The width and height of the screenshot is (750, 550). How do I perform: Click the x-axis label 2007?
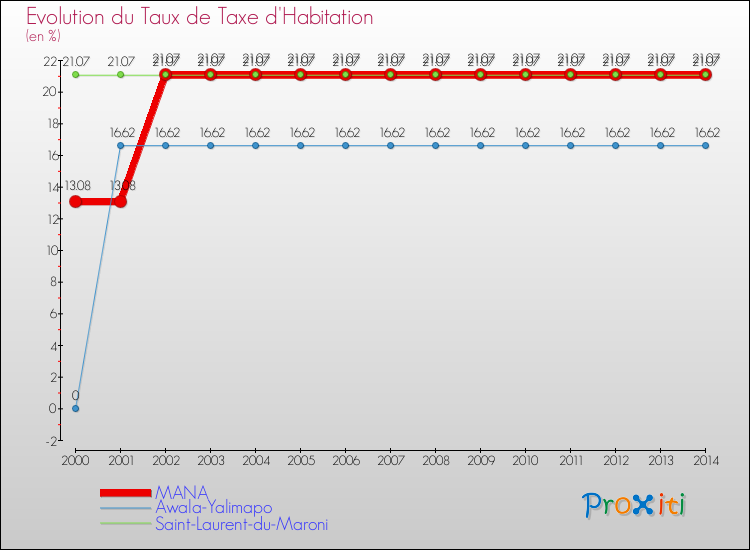390,461
